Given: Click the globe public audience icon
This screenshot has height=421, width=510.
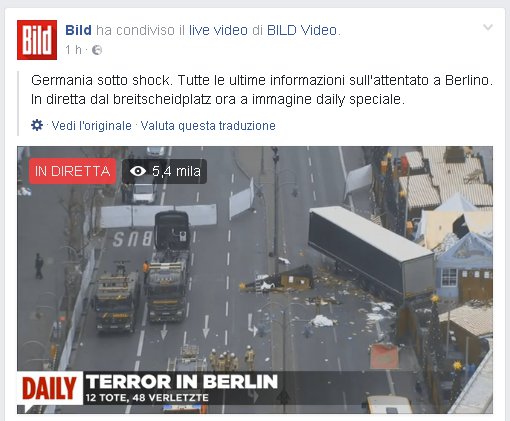Looking at the screenshot, I should click(x=97, y=50).
